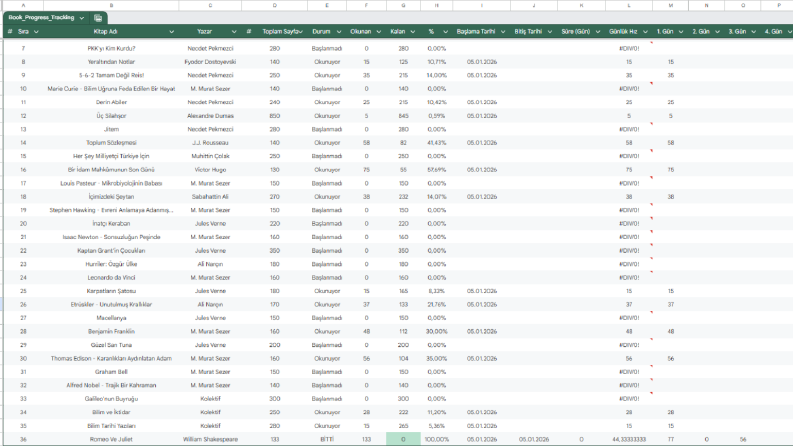Select the Bitiş Tarihi date in Romeo Ve Juliet row
This screenshot has width=793, height=446.
pyautogui.click(x=534, y=439)
